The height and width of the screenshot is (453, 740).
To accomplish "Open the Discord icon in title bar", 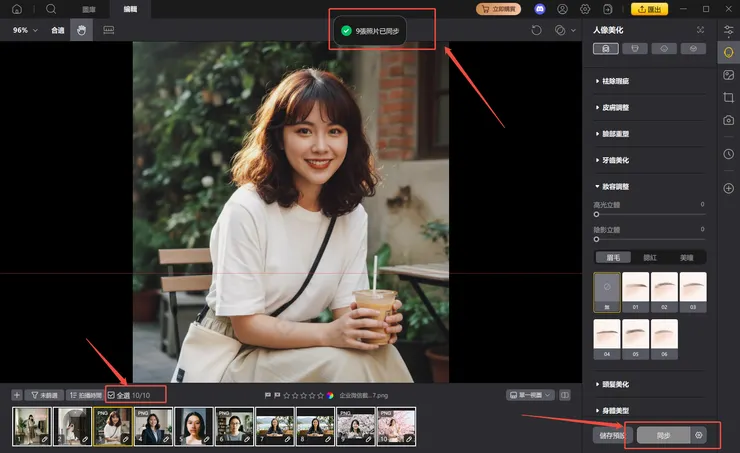I will [x=540, y=9].
